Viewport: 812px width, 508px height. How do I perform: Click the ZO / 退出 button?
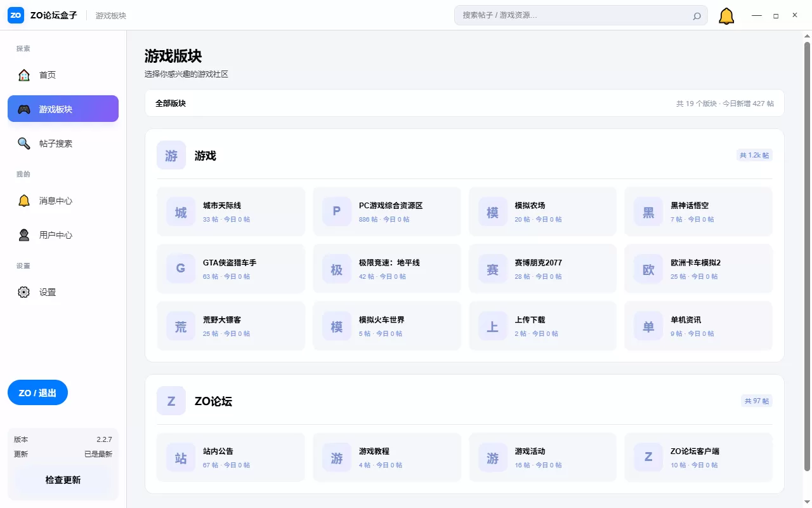tap(37, 393)
